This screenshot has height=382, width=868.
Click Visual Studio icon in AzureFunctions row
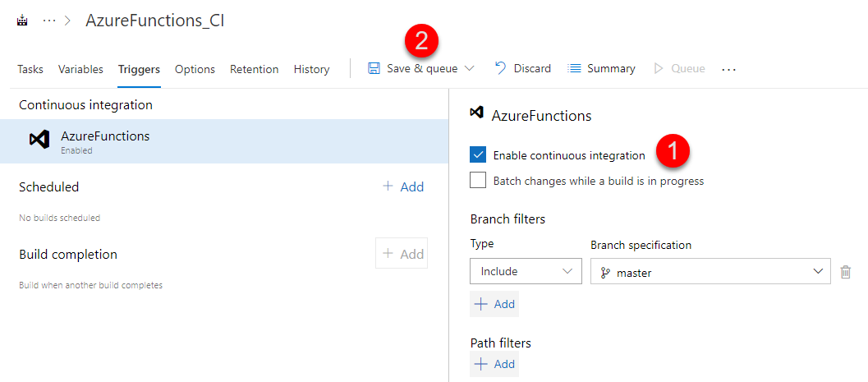[x=39, y=140]
